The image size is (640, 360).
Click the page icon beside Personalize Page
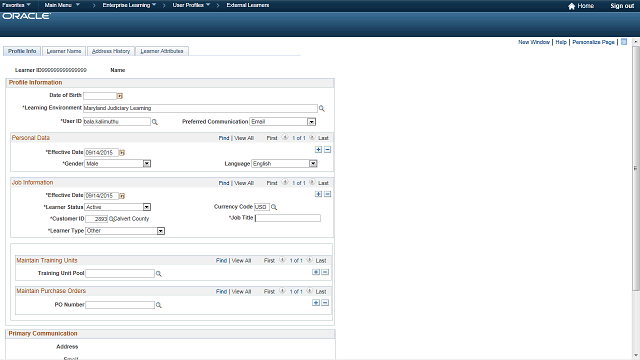click(x=624, y=42)
